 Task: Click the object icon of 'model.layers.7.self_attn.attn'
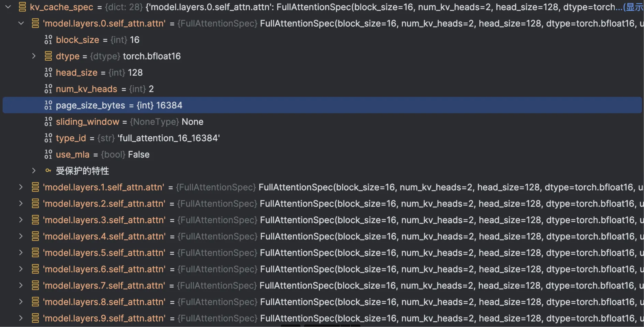pyautogui.click(x=35, y=285)
